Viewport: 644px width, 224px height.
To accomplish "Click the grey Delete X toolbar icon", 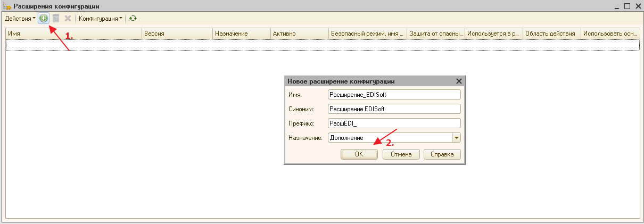I will 68,18.
